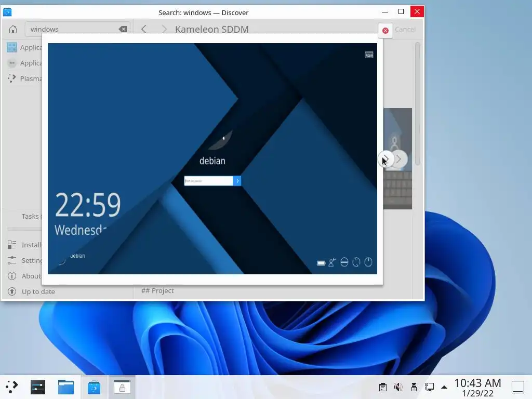Open the Installed page
Screen dimensions: 532x399
coord(24,245)
